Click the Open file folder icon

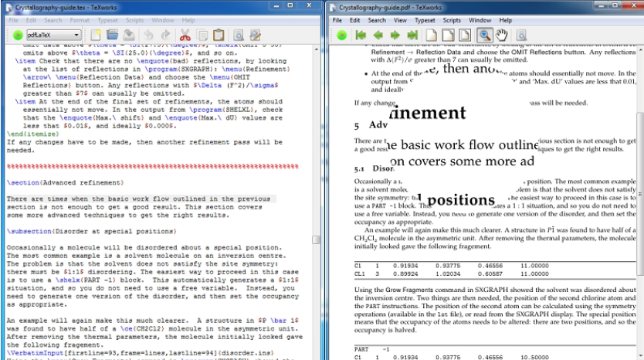(112, 36)
